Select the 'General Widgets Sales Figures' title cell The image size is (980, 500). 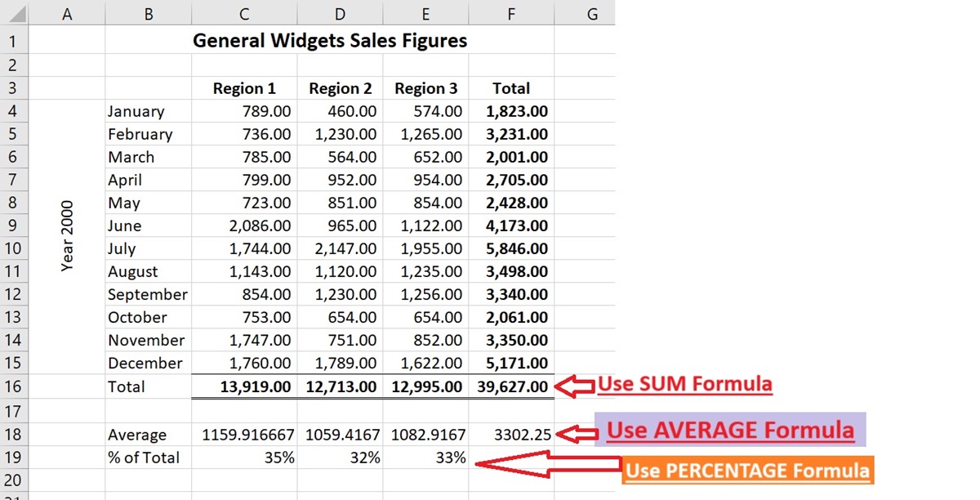coord(330,40)
